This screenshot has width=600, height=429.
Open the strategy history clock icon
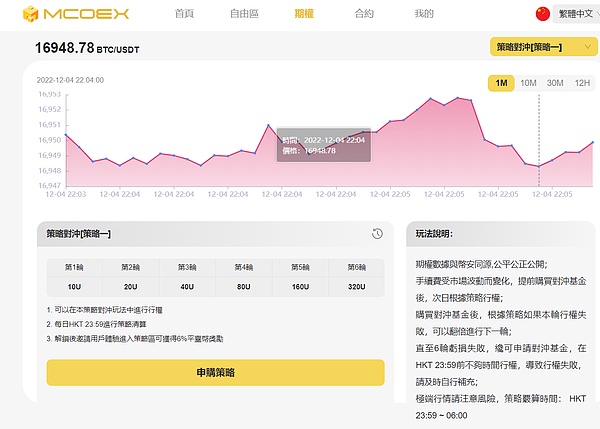[x=377, y=233]
